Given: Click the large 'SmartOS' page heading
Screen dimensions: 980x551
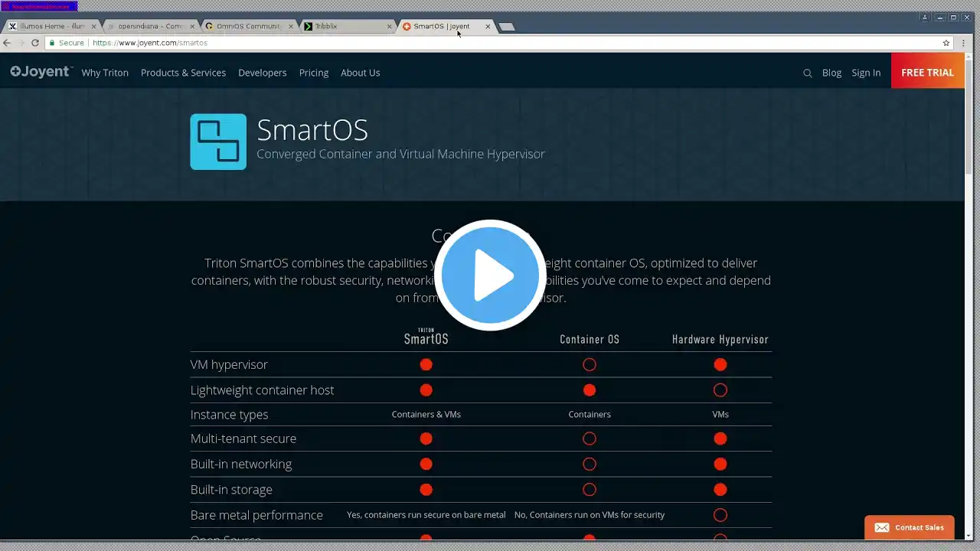Looking at the screenshot, I should (312, 129).
